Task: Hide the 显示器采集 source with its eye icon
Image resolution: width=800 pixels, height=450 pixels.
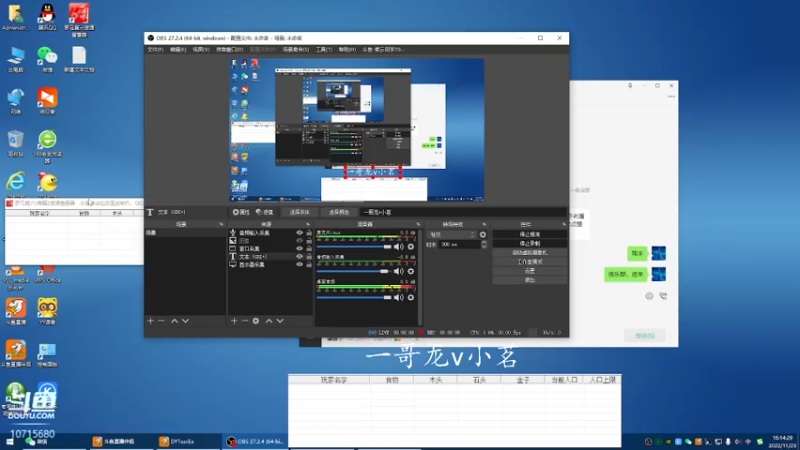Action: (x=299, y=264)
